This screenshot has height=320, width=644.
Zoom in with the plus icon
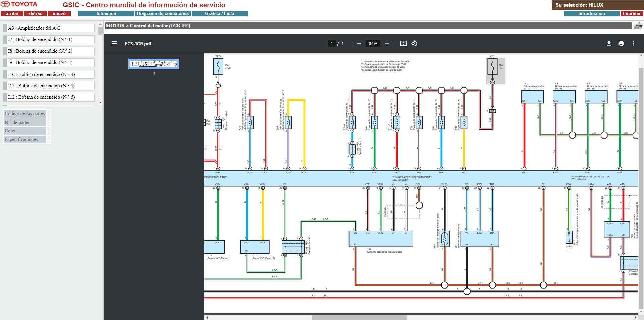point(387,43)
